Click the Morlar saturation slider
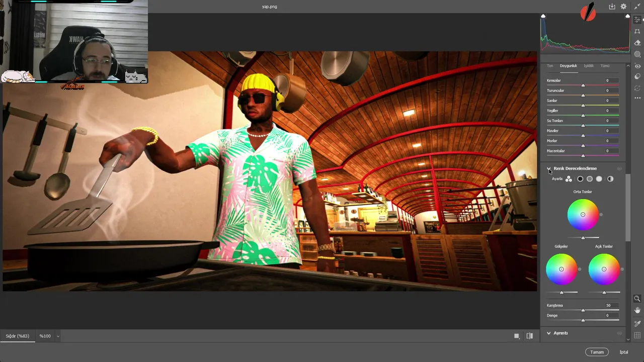Viewport: 644px width, 362px height. (x=583, y=146)
